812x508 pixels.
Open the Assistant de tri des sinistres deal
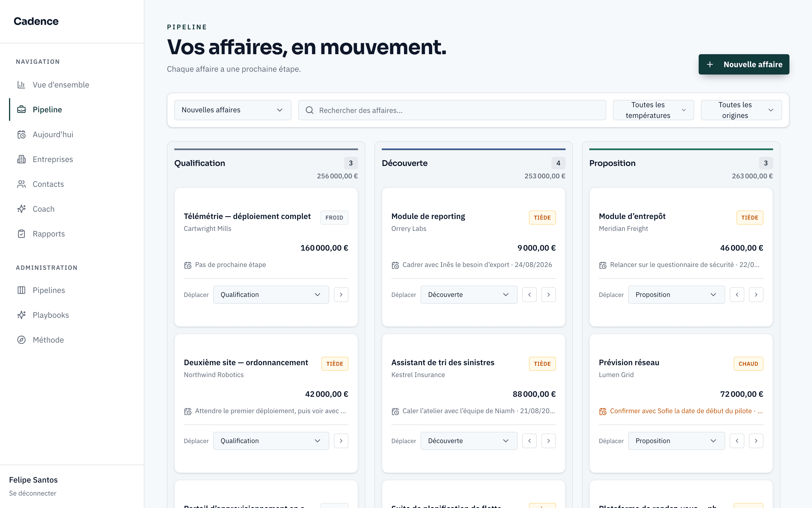pyautogui.click(x=443, y=363)
